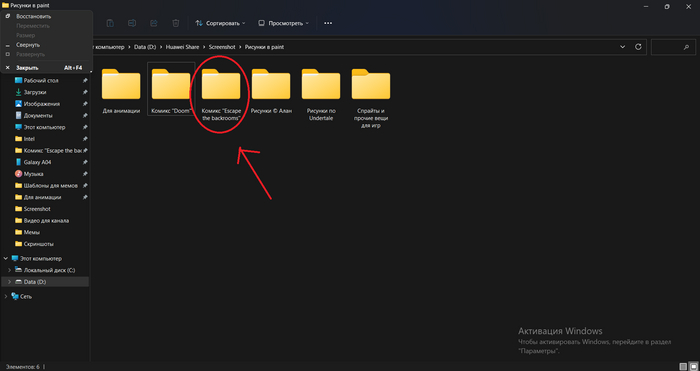Go to Huawei Share in breadcrumb path
Viewport: 700px width, 371px height.
coord(182,47)
